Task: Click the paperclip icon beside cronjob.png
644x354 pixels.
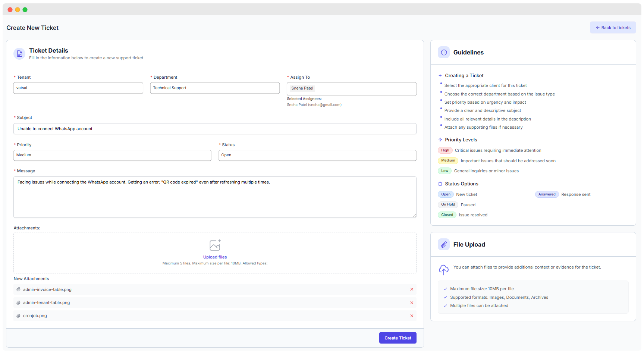Action: point(18,316)
